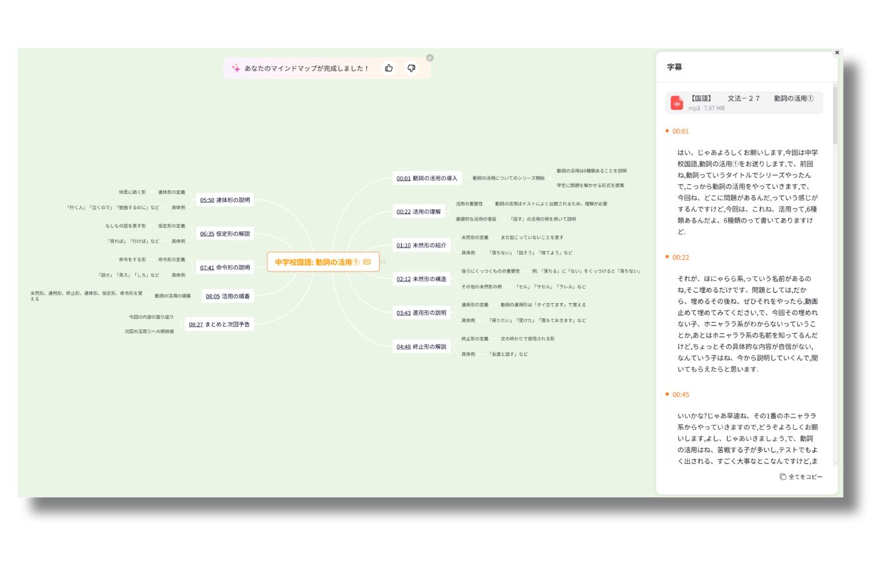Select subnode 命令形の定義

coord(171,259)
